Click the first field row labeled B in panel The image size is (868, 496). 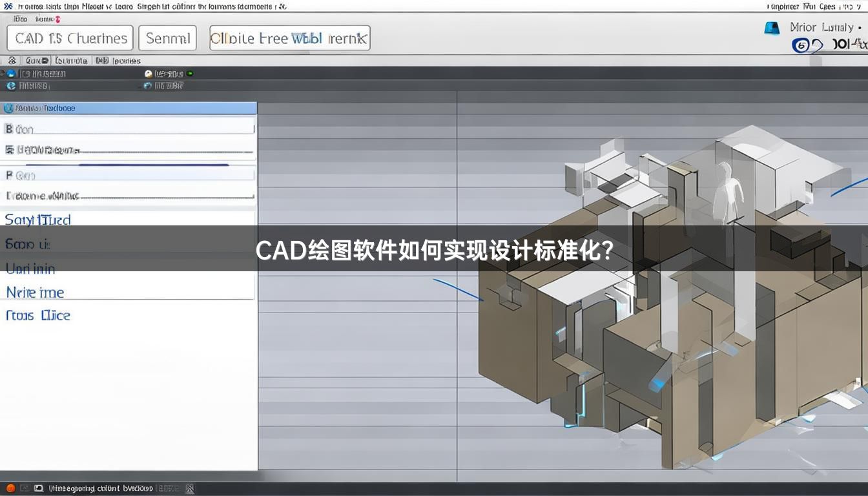point(129,129)
